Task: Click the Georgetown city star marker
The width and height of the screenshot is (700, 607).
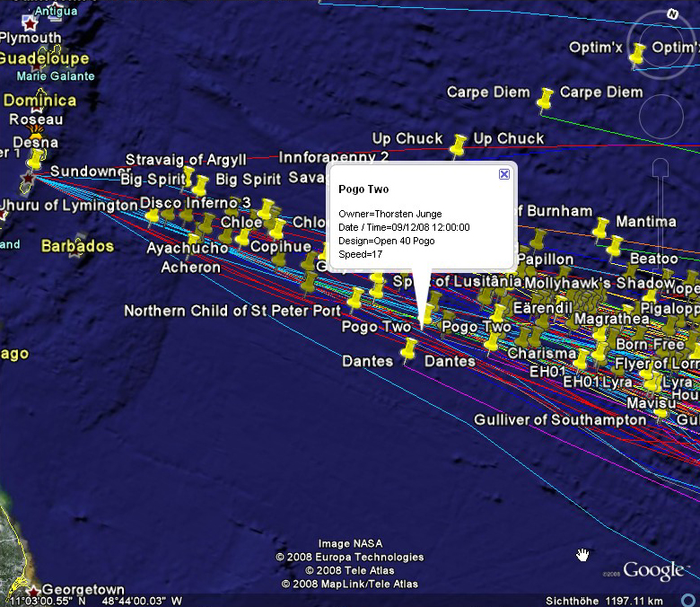Action: pos(33,591)
